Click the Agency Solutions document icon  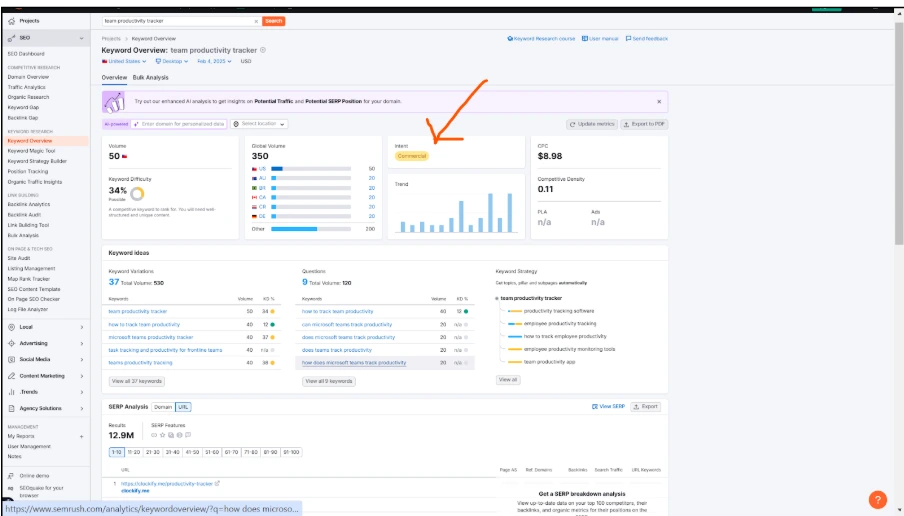point(12,408)
